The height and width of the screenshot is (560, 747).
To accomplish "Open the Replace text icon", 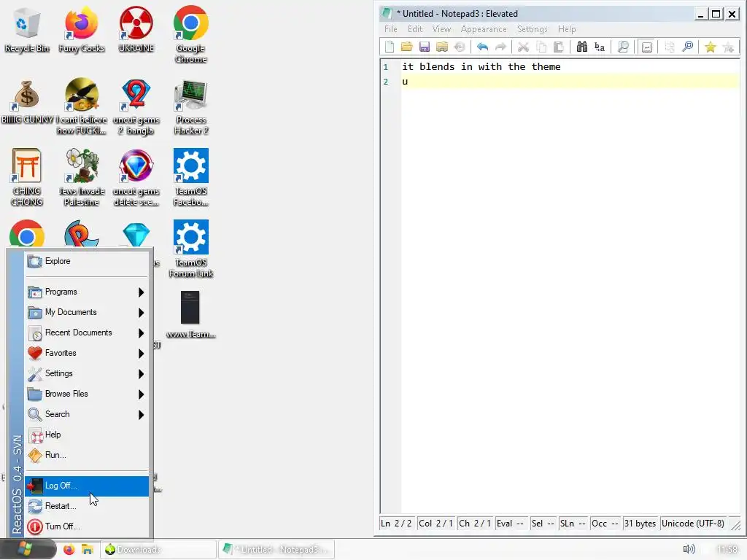I will click(x=600, y=47).
